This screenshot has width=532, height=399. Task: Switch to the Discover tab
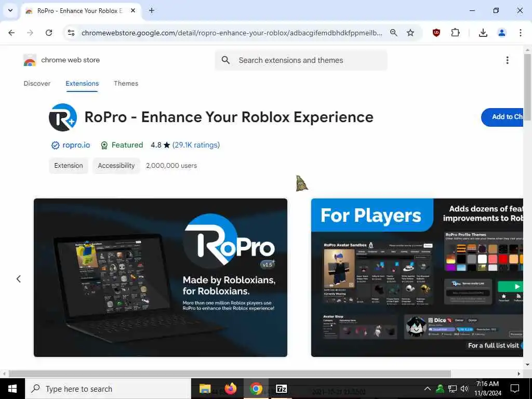[x=37, y=84]
